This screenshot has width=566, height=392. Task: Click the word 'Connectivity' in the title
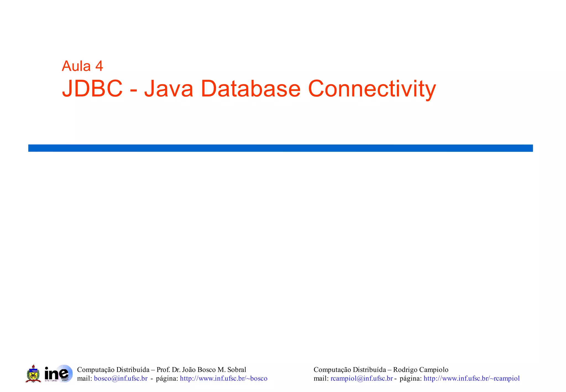pyautogui.click(x=372, y=89)
